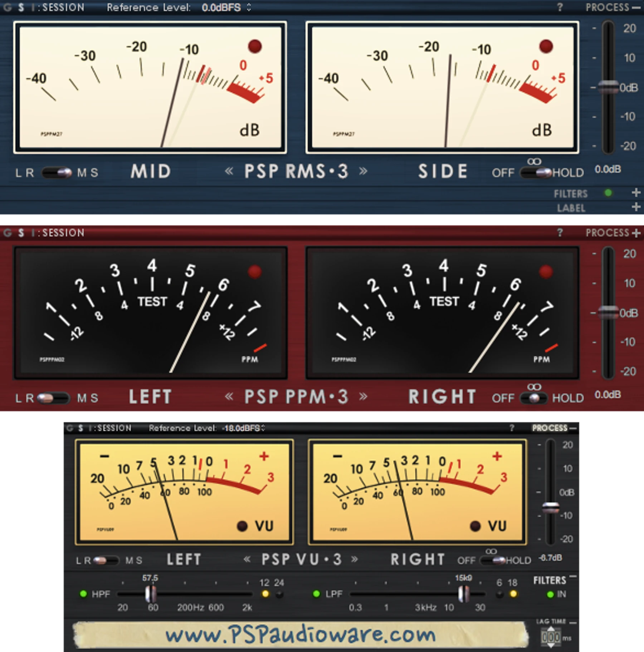
Task: Click the HPF frequency slider handle at 57.5
Action: point(151,594)
